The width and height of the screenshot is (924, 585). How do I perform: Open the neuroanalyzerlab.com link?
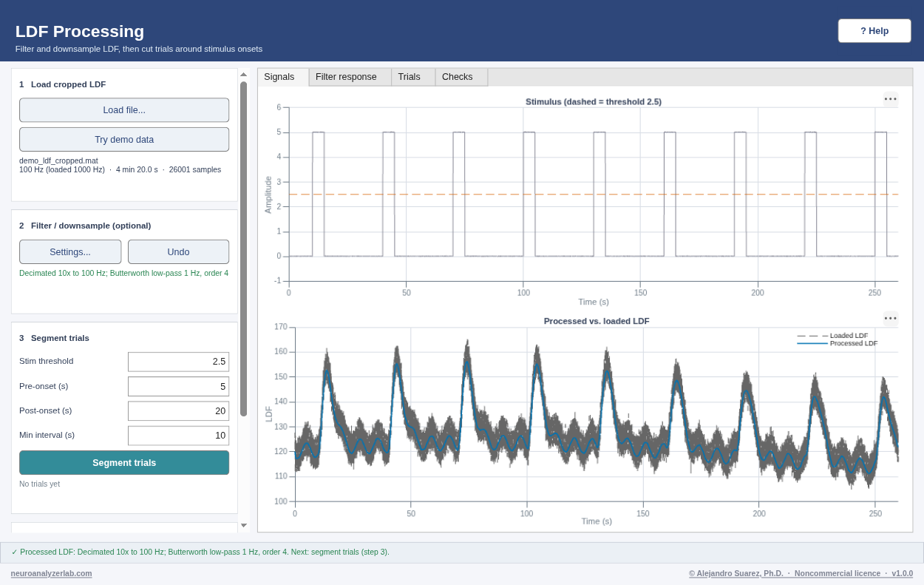(x=52, y=573)
